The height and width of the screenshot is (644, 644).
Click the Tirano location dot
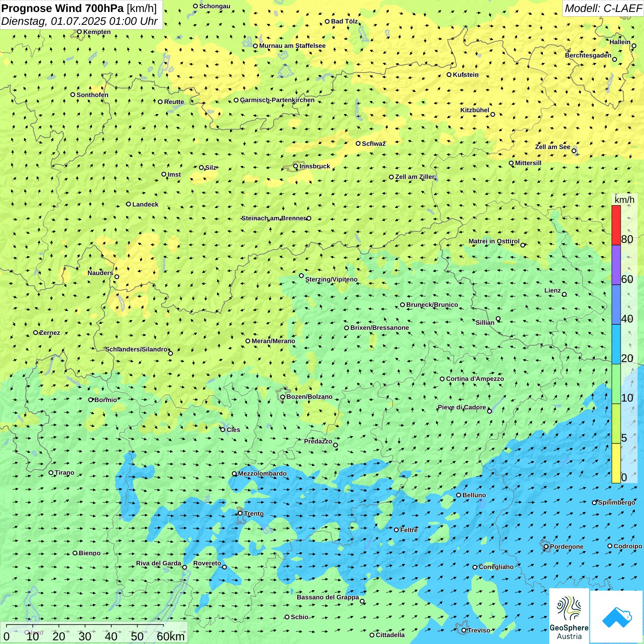coord(51,472)
